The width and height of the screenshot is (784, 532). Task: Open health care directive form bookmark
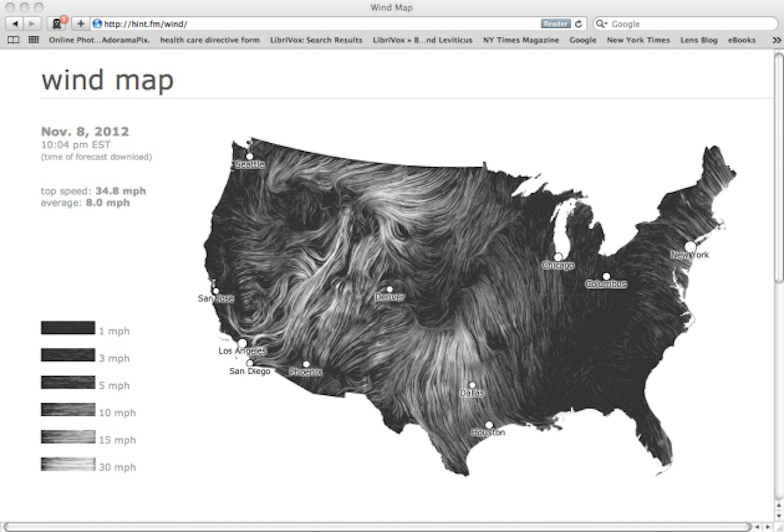[x=210, y=40]
